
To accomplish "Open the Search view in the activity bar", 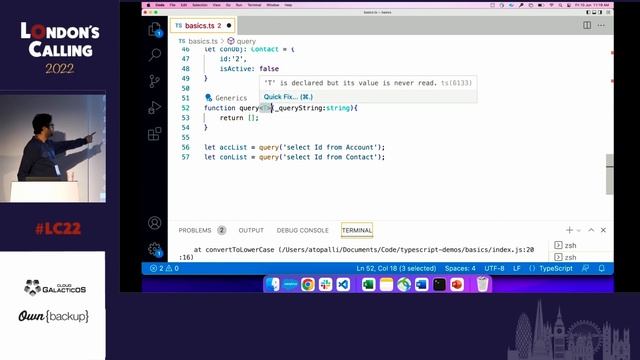I will [x=155, y=54].
